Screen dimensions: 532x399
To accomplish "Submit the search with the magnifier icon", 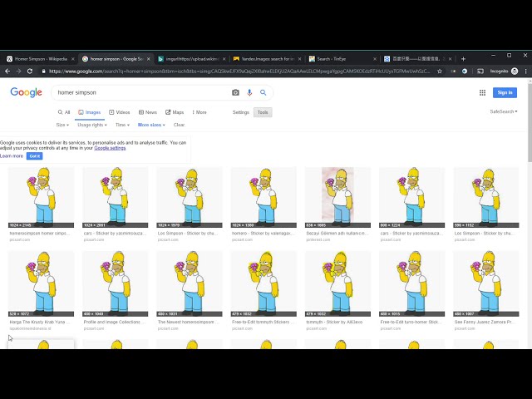I will [x=263, y=92].
